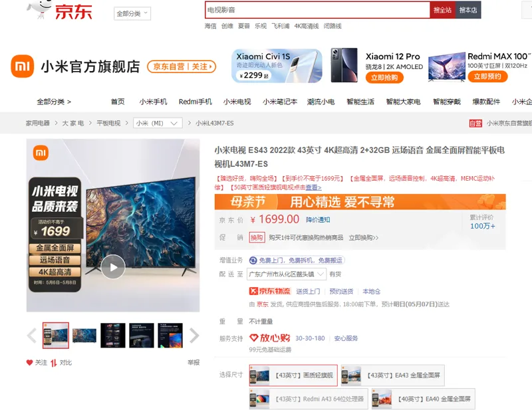Select the fifth product thumbnail
This screenshot has width=532, height=410.
(x=170, y=336)
